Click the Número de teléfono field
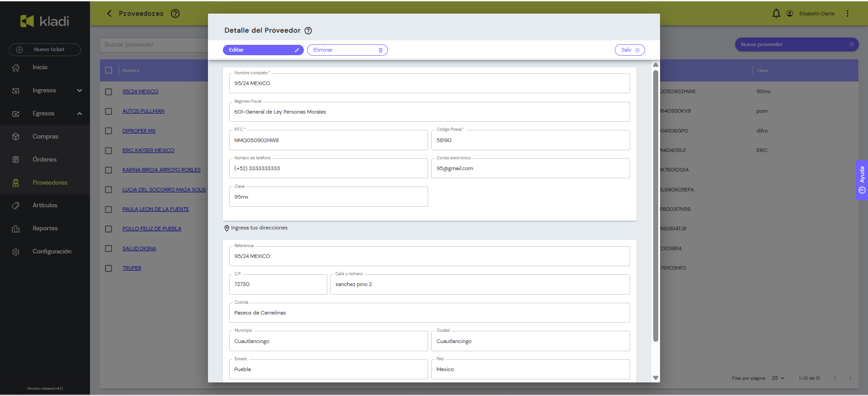Screen dimensions: 868x396 click(328, 168)
